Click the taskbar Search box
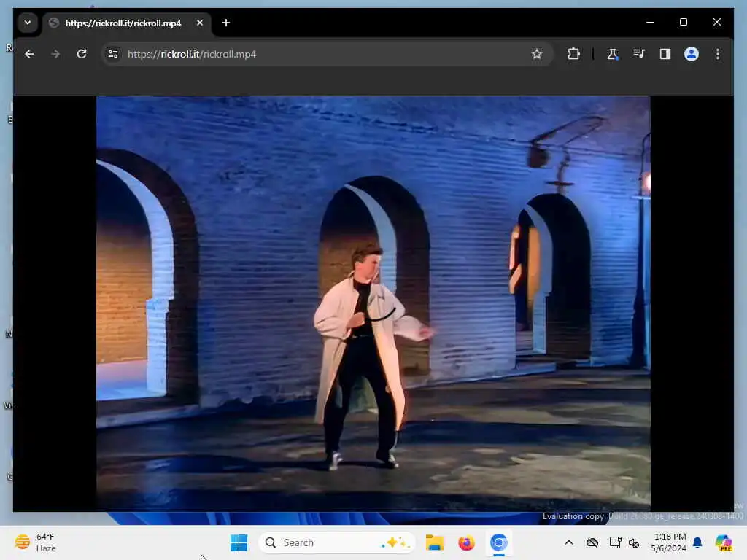This screenshot has height=560, width=747. tap(337, 542)
